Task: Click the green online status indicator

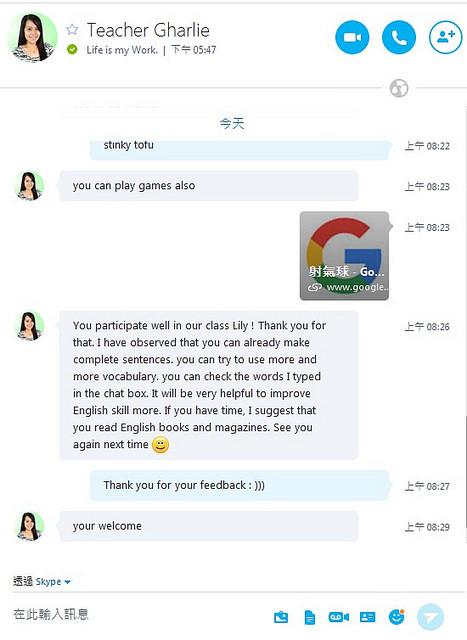Action: pyautogui.click(x=72, y=50)
